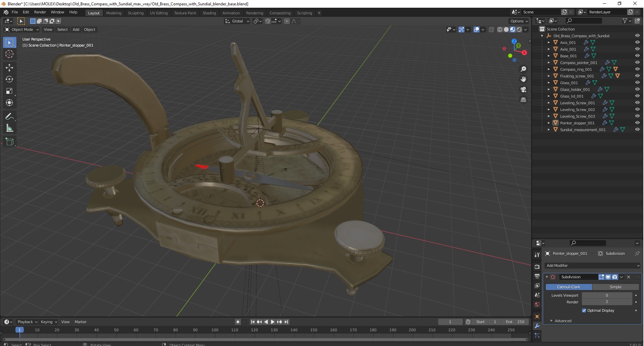
Task: Switch to the Shading workspace tab
Action: pyautogui.click(x=209, y=13)
